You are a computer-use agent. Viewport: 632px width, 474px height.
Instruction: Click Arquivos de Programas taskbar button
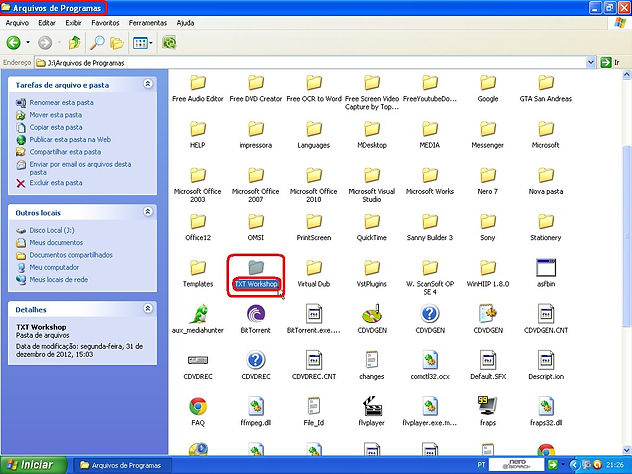pyautogui.click(x=122, y=465)
